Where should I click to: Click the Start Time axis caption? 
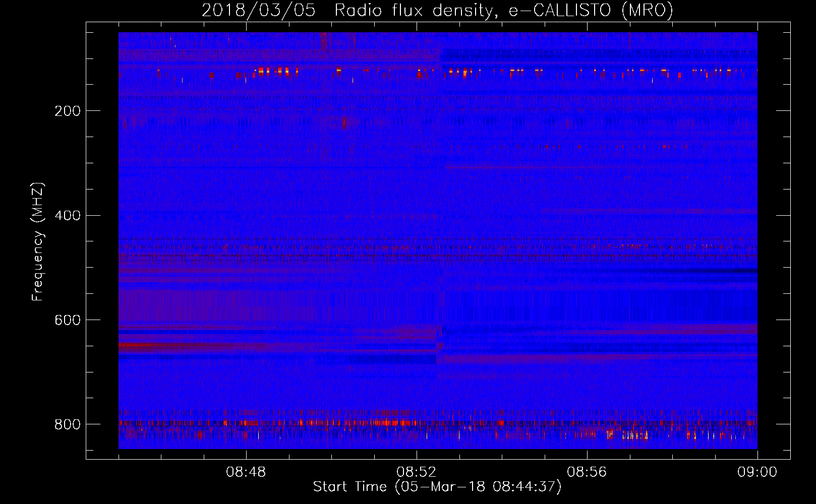click(437, 487)
